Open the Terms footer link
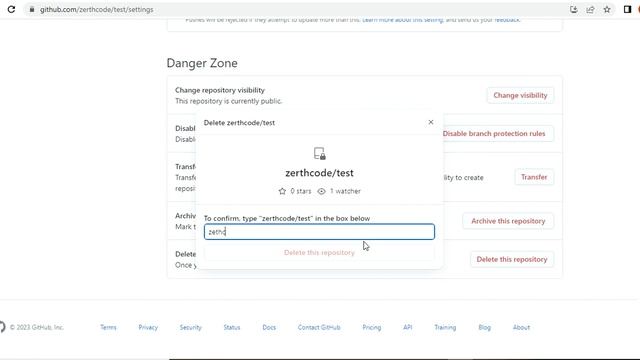 (108, 327)
